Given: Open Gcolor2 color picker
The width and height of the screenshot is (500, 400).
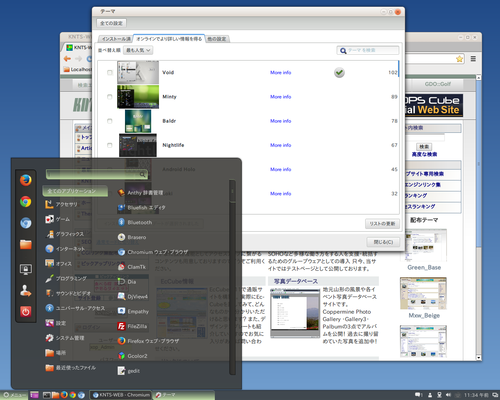Looking at the screenshot, I should pyautogui.click(x=132, y=356).
